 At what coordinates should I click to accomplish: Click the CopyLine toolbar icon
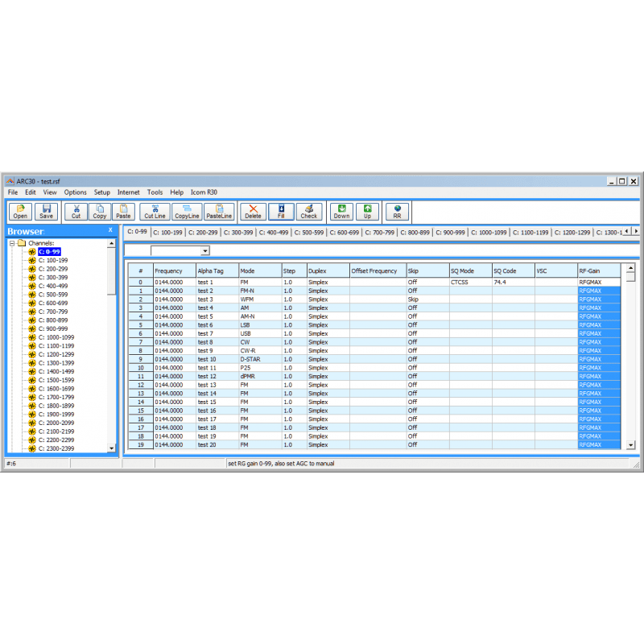187,212
